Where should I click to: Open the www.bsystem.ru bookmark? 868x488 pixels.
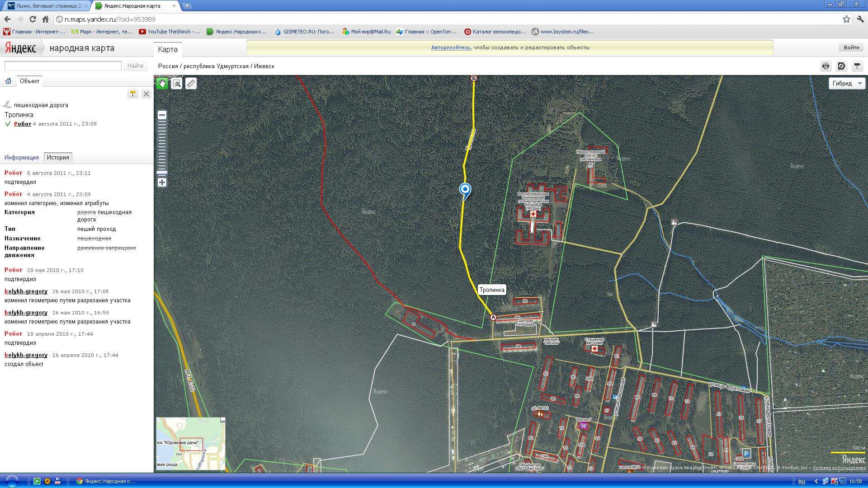pos(563,32)
